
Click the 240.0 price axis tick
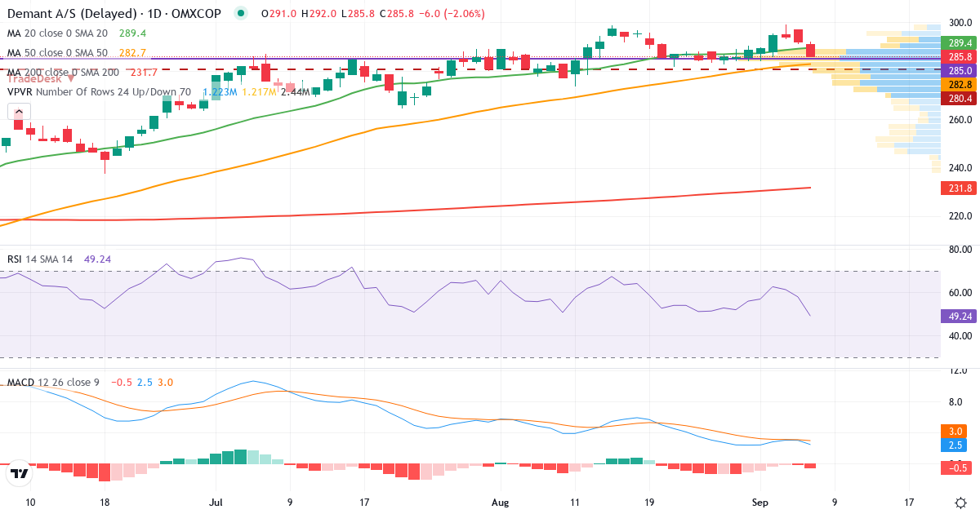[960, 168]
